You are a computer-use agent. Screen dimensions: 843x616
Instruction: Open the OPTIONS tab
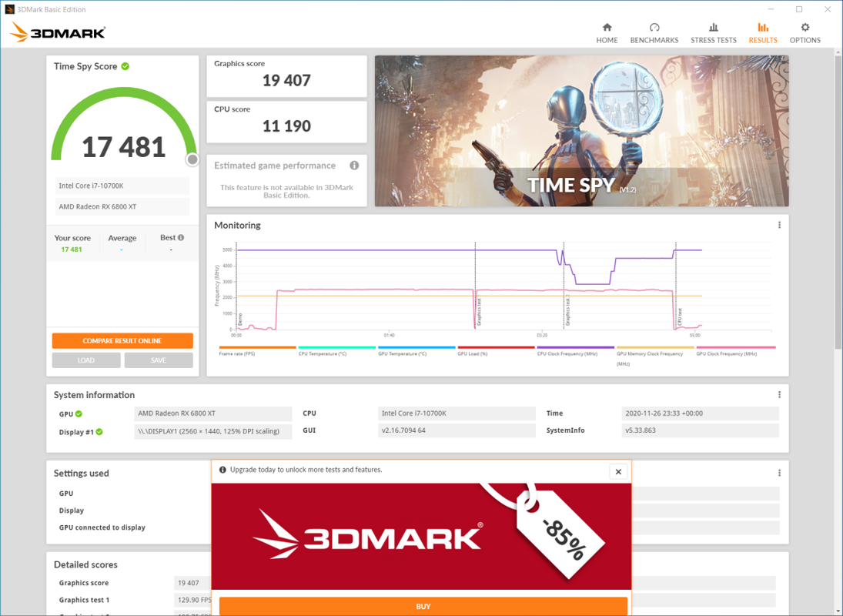point(805,33)
